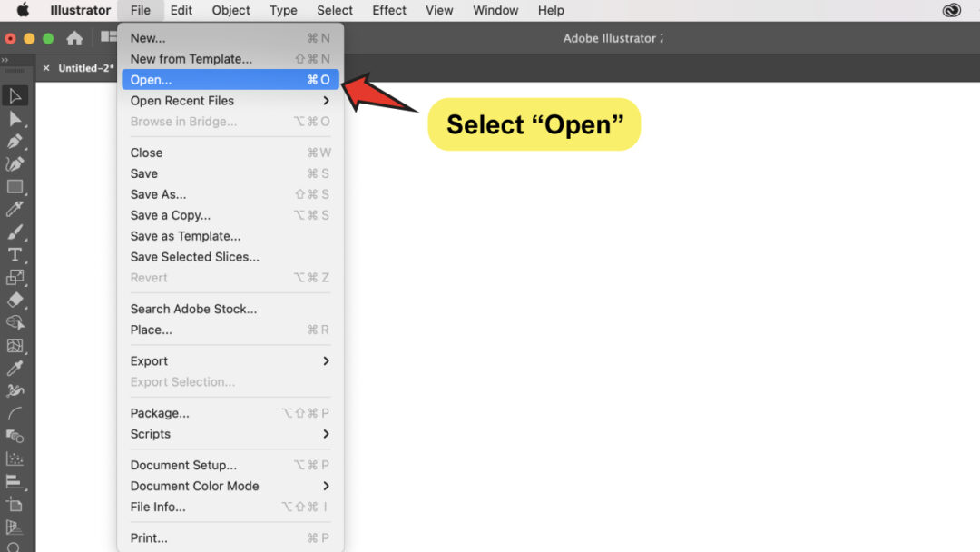Select the Arc tool
This screenshot has height=552, width=980.
pyautogui.click(x=15, y=413)
